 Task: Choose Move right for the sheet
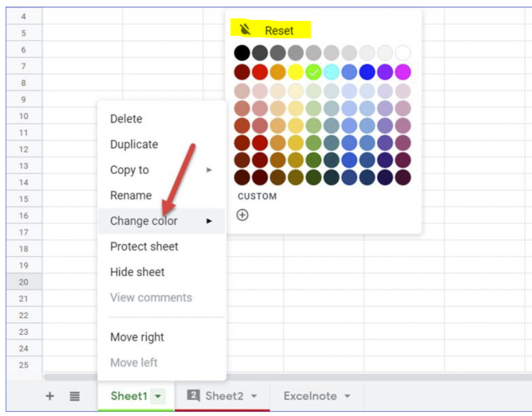pyautogui.click(x=137, y=337)
